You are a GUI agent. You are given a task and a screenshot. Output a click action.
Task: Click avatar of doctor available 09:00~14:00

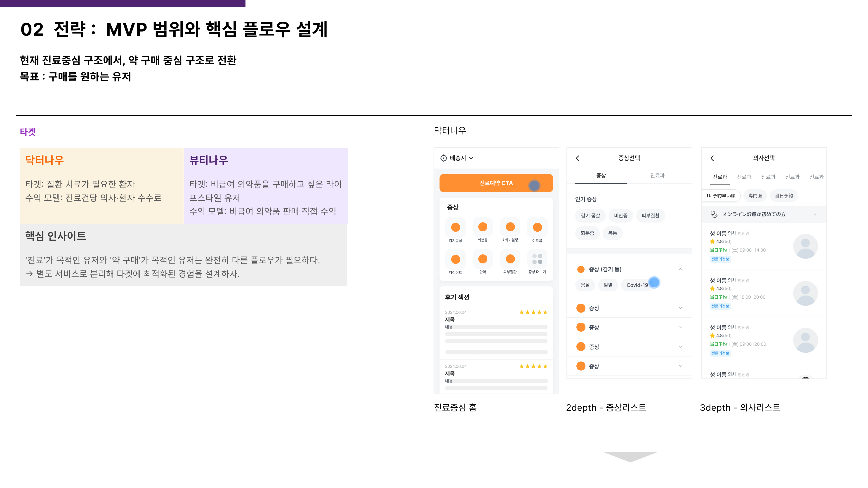click(805, 246)
